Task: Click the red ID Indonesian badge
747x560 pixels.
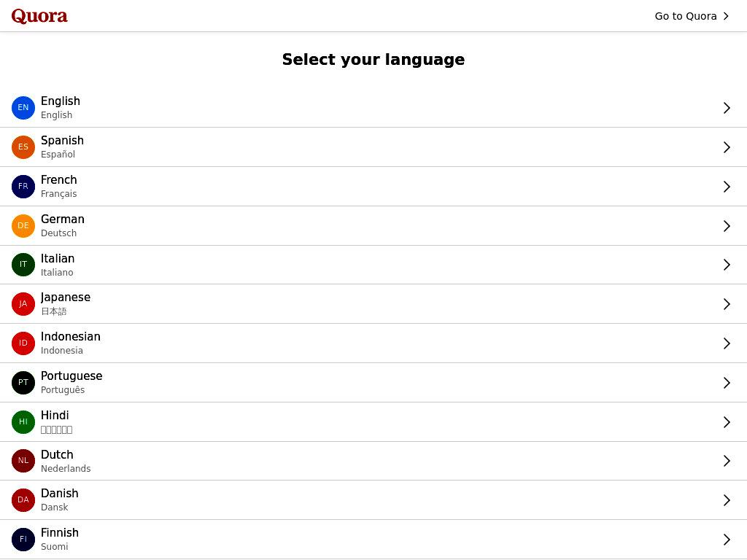Action: [23, 343]
